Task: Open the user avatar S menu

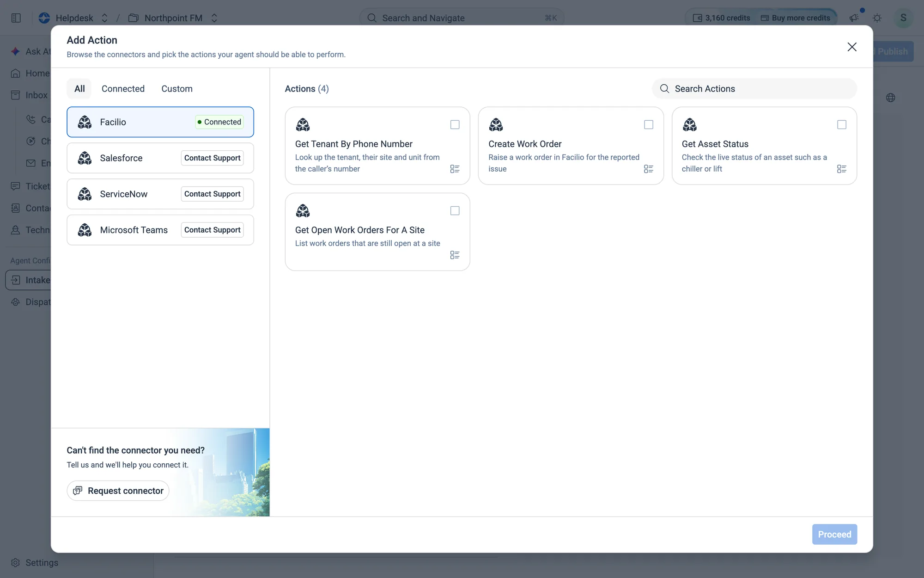Action: click(x=903, y=18)
